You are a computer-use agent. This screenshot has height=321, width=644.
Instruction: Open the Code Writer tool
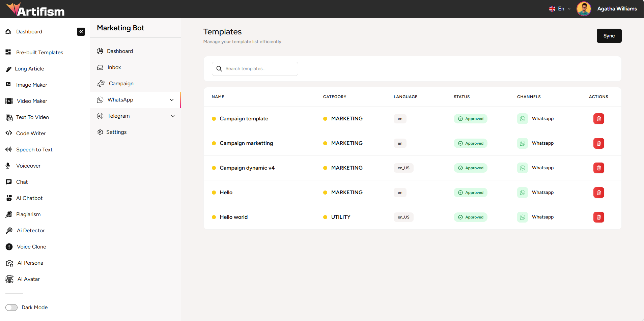coord(31,133)
